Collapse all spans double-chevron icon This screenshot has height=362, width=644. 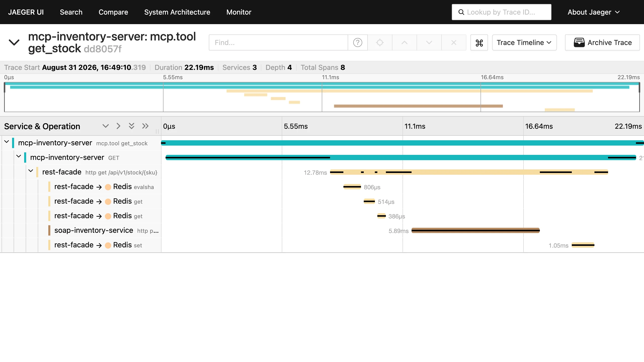coord(145,126)
